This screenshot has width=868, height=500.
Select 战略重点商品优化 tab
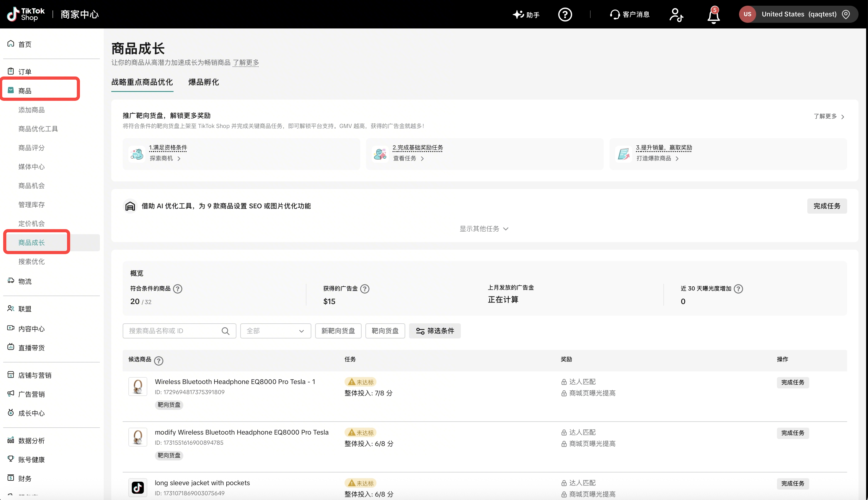tap(142, 82)
